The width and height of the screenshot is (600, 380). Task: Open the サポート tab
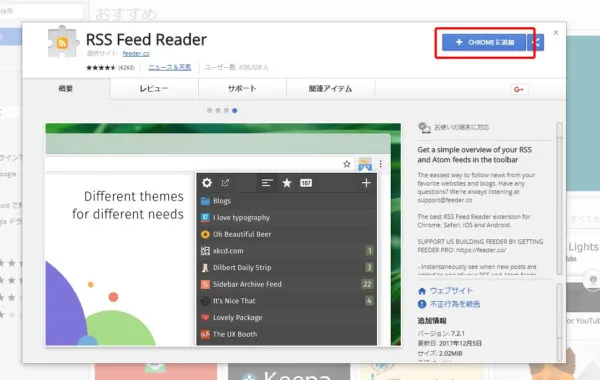point(242,89)
